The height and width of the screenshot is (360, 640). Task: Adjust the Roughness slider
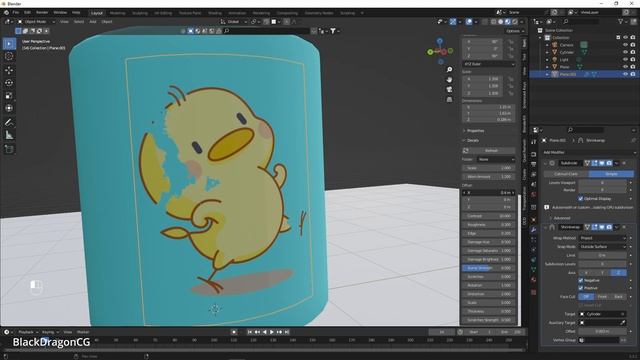(x=489, y=225)
